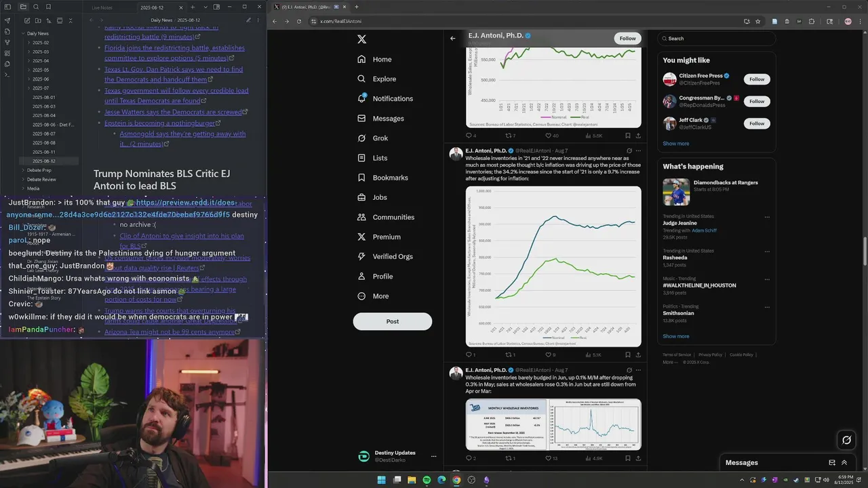This screenshot has height=488, width=868.
Task: Open Spotify from the taskbar
Action: coord(427,480)
